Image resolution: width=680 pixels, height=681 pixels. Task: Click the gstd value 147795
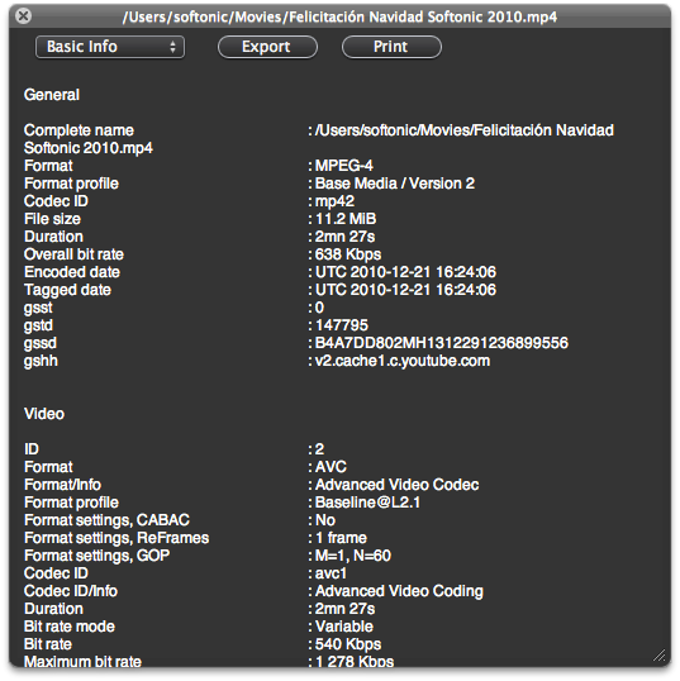click(342, 325)
